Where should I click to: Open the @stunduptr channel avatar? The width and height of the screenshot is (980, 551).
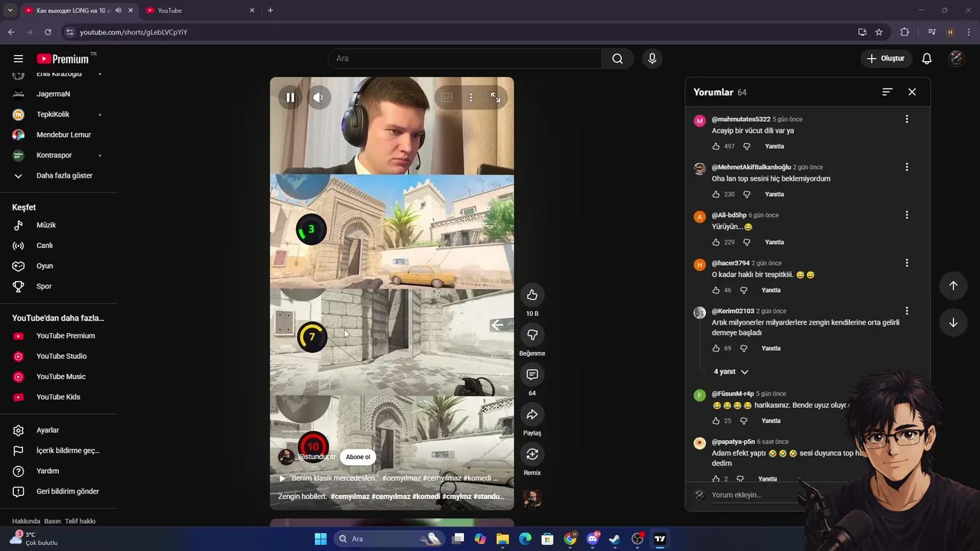[286, 457]
